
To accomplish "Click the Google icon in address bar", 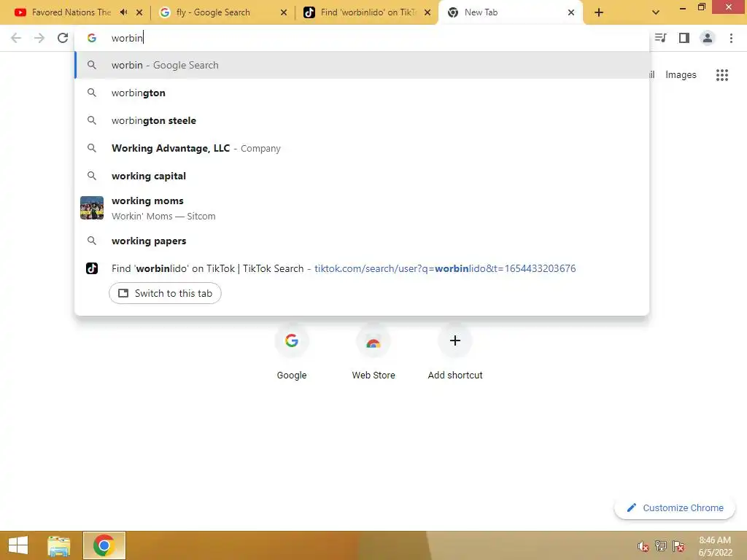I will [92, 38].
